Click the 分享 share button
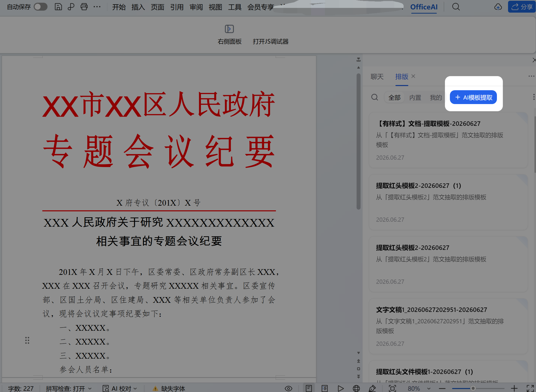Screen dimensions: 536x392 point(522,7)
